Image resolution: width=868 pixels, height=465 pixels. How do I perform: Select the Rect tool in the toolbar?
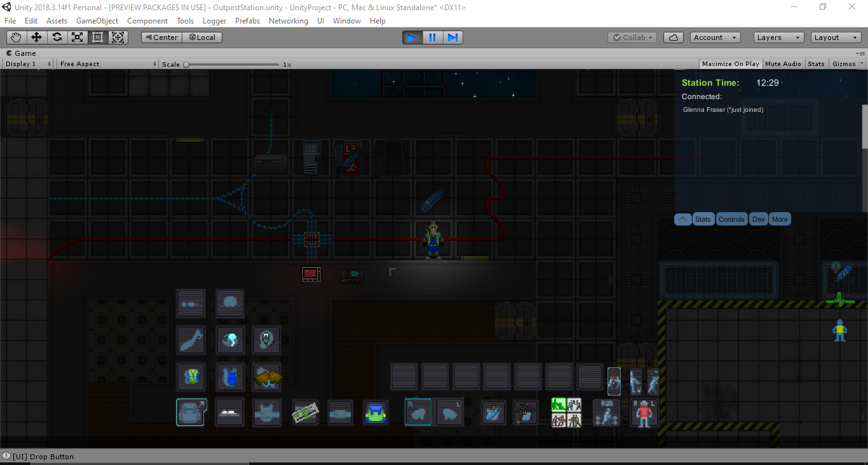click(x=97, y=37)
